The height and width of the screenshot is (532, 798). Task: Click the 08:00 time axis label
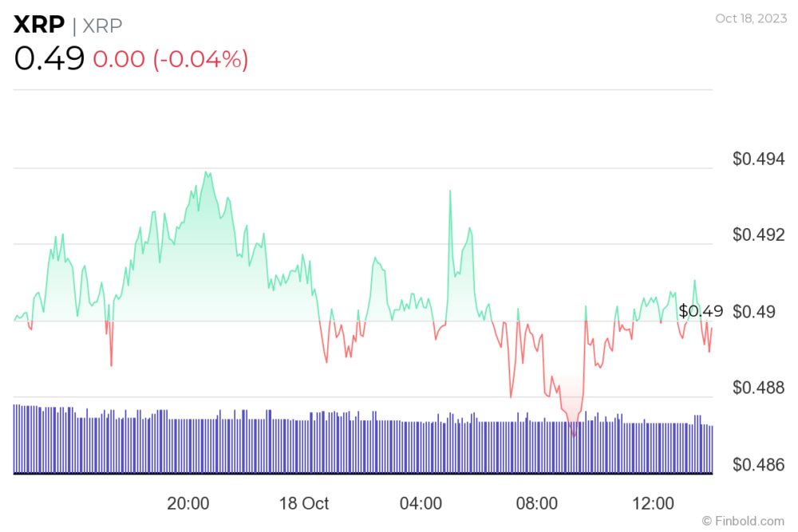tap(536, 503)
